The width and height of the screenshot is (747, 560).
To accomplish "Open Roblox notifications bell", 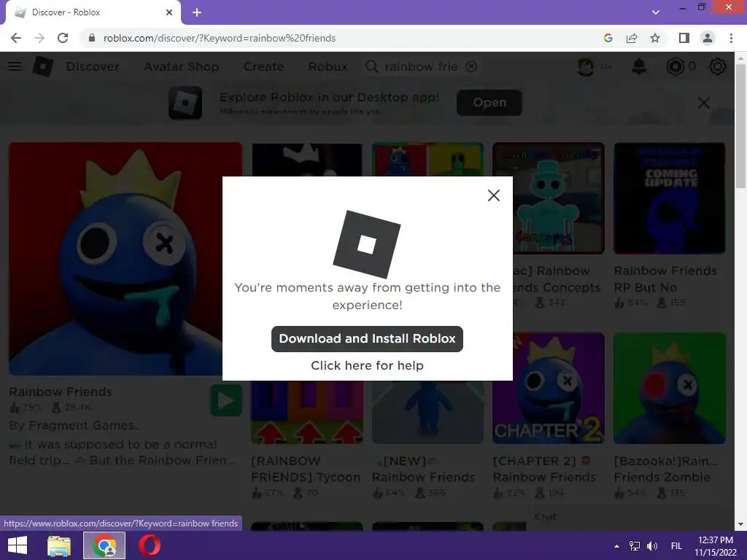I will 639,66.
